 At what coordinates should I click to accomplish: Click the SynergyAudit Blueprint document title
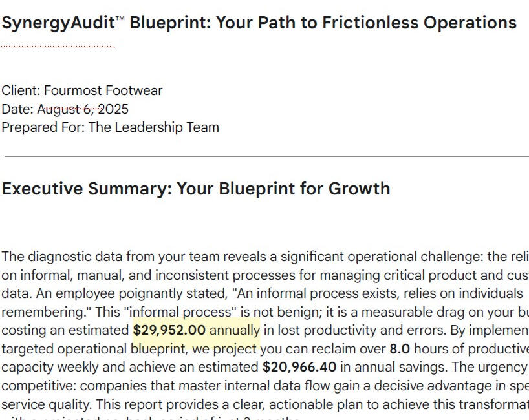[259, 23]
